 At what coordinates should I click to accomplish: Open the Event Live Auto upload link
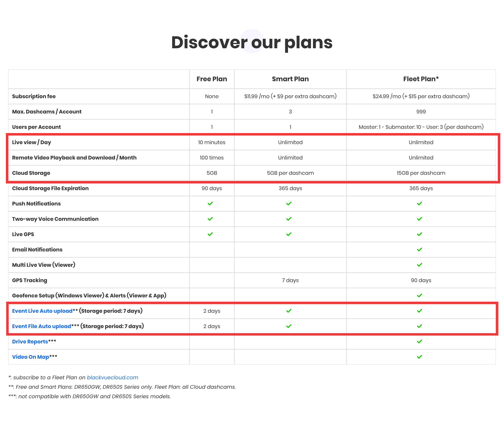[x=42, y=311]
